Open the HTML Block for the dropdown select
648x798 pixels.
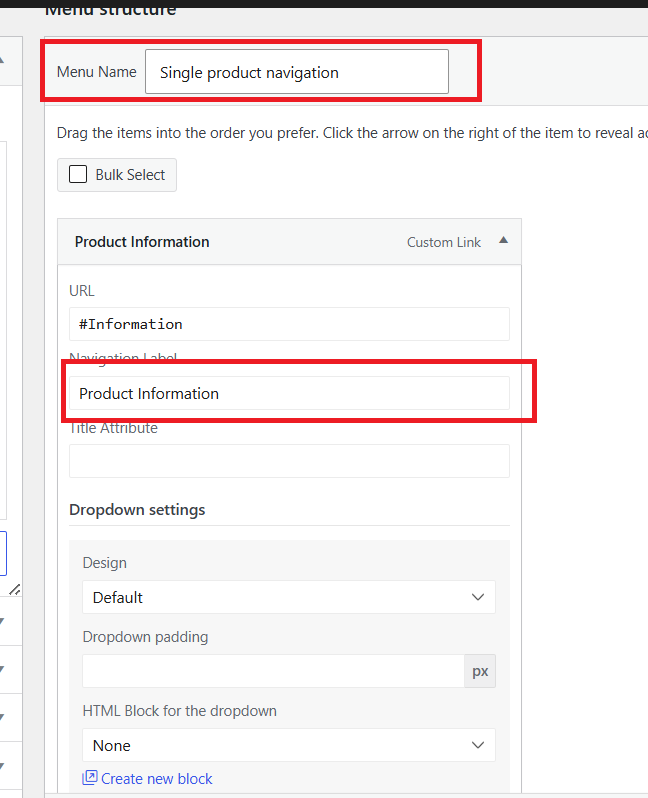289,745
